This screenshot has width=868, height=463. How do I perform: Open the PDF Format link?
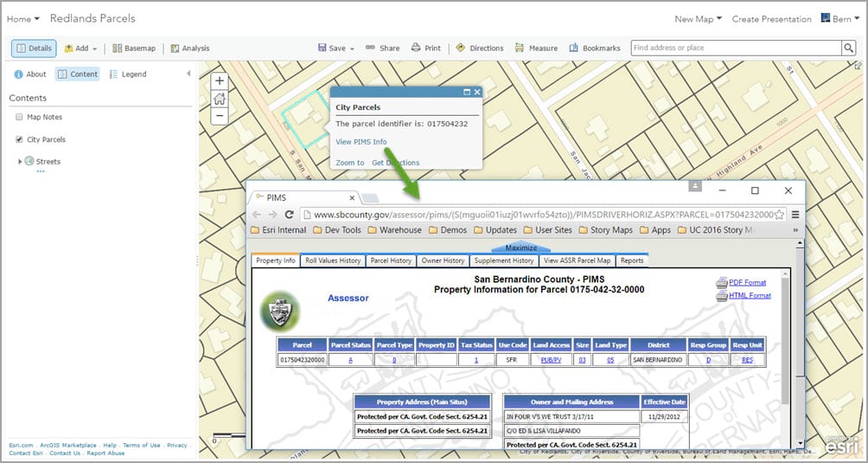tap(747, 282)
